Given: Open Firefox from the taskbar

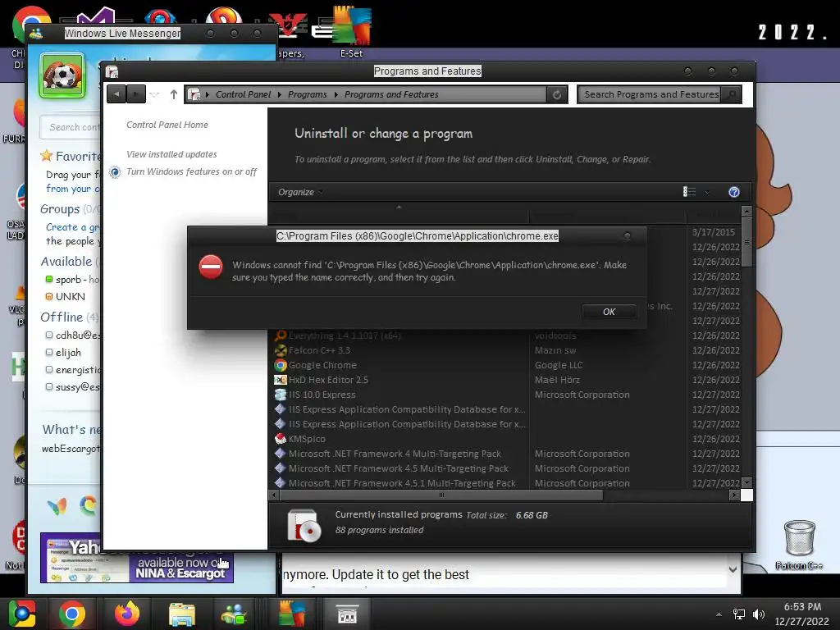Looking at the screenshot, I should pyautogui.click(x=127, y=614).
